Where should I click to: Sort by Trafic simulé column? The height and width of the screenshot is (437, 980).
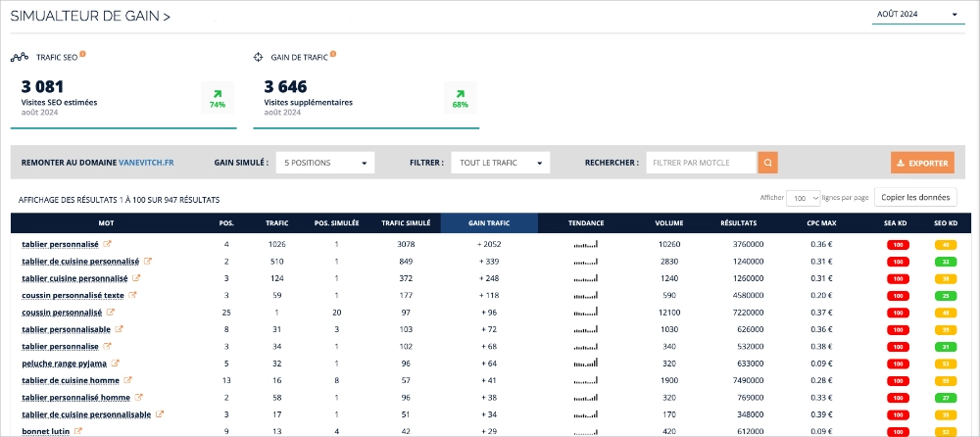click(x=406, y=222)
